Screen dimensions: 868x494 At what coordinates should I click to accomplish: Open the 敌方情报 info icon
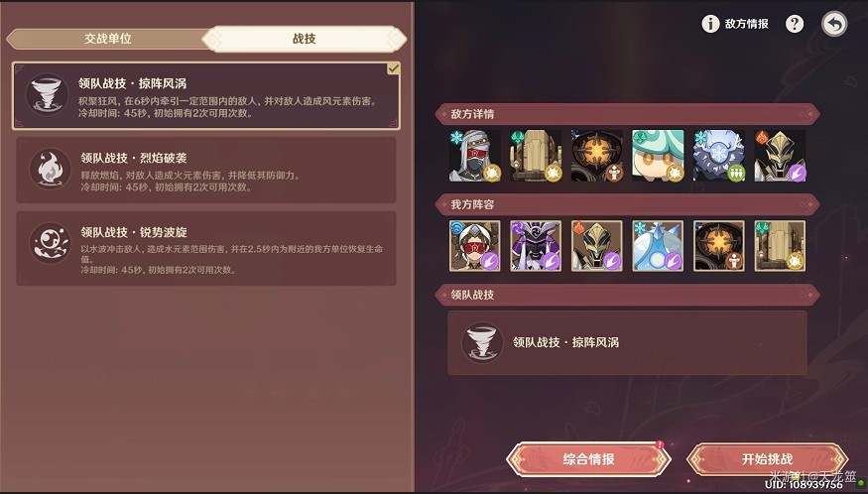click(710, 24)
